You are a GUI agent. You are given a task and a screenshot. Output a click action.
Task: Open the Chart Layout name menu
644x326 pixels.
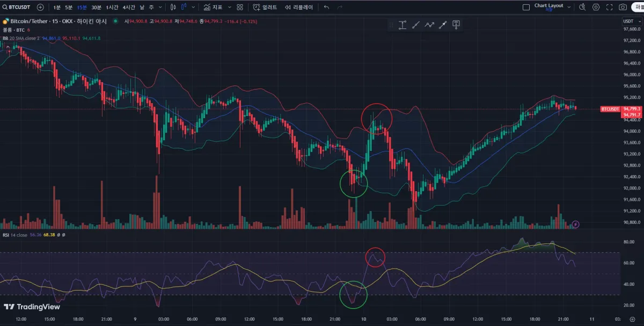548,6
